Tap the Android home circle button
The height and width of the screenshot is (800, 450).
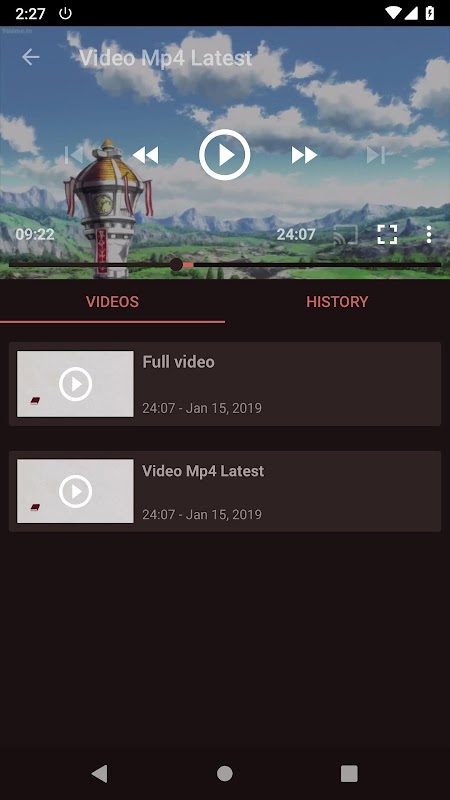(224, 773)
